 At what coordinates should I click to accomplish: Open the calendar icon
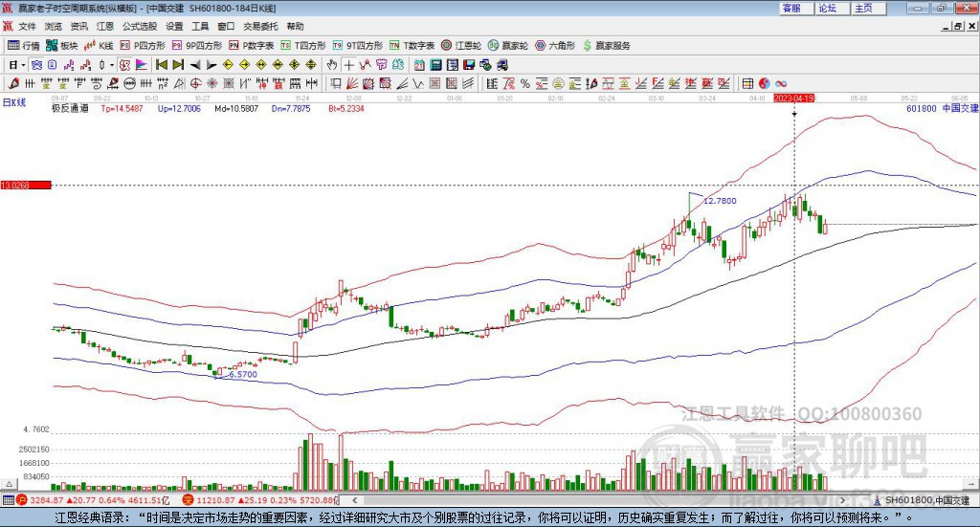coord(419,65)
